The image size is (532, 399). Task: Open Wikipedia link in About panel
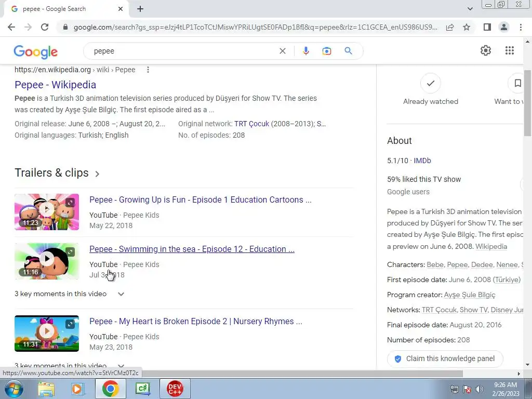point(491,247)
